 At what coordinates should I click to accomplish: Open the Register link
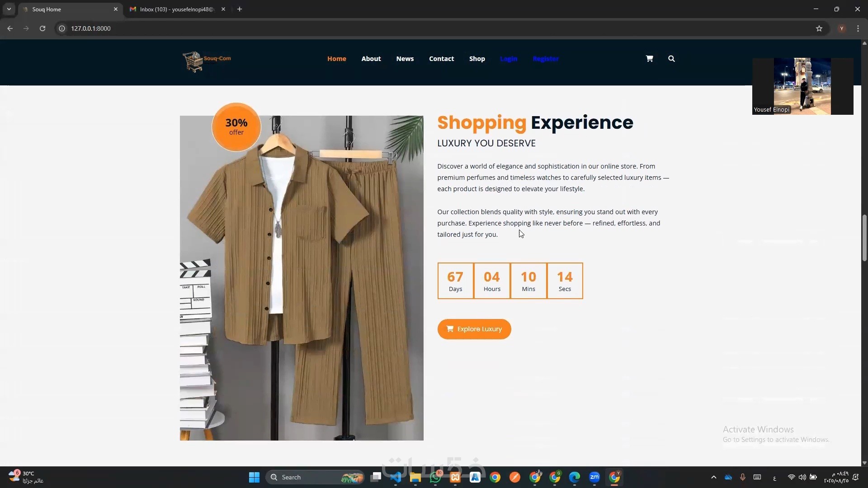click(x=545, y=59)
